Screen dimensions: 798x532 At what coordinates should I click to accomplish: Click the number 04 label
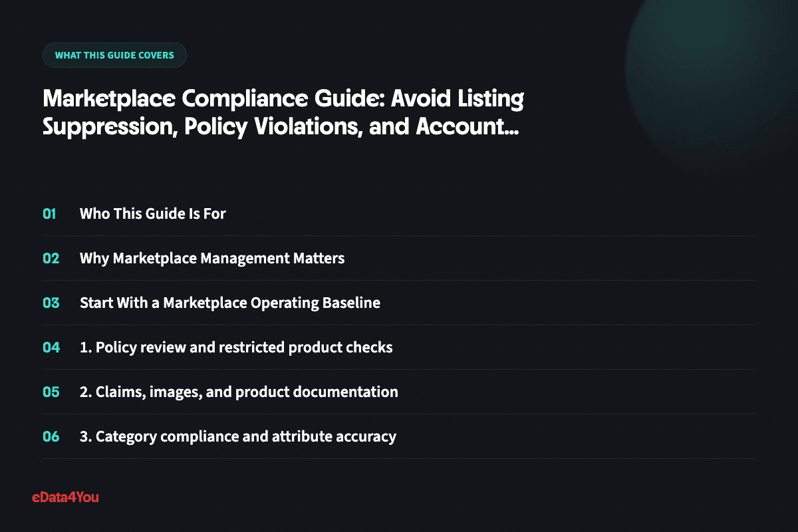51,347
